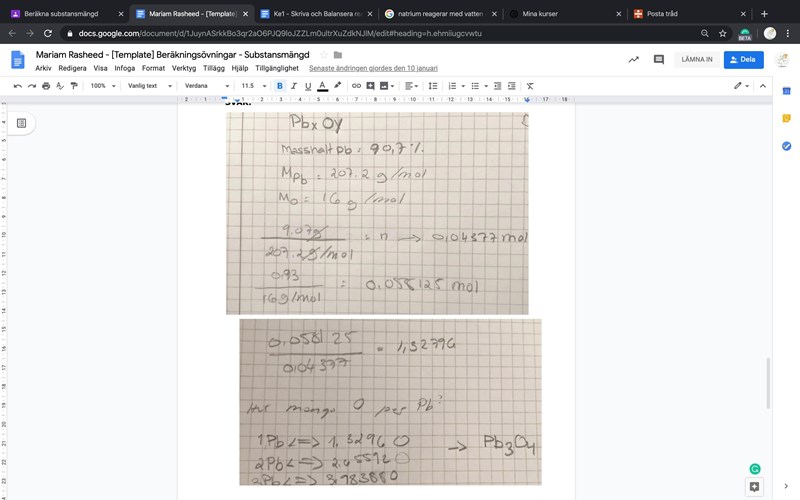Open the Infoga menu
Viewport: 800px width, 500px height.
point(124,68)
